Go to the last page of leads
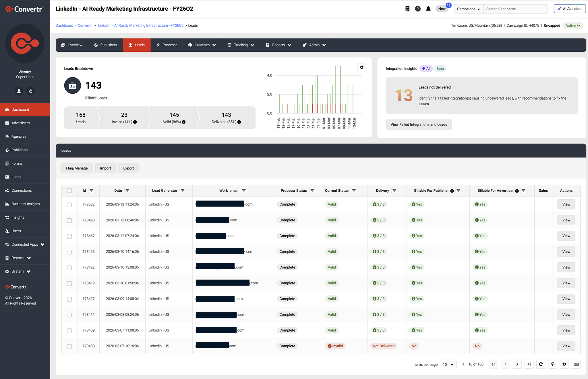The image size is (588, 379). tap(529, 364)
